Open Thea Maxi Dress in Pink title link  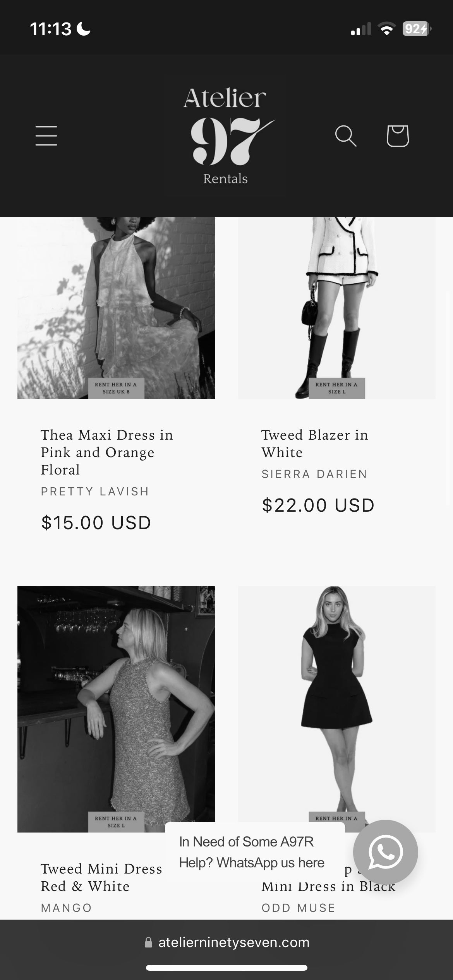pos(107,452)
